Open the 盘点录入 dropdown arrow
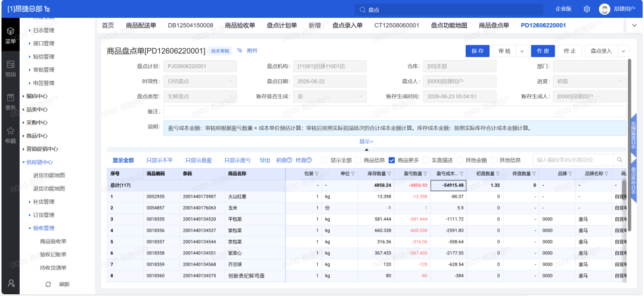The width and height of the screenshot is (644, 296). click(624, 51)
